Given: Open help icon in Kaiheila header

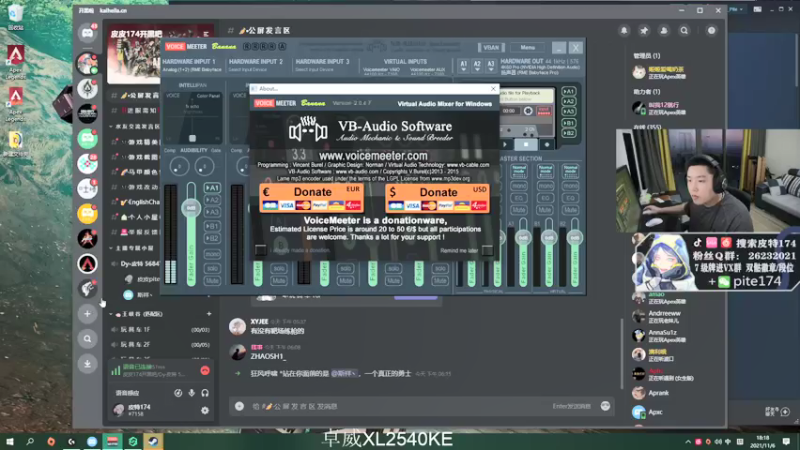Looking at the screenshot, I should [711, 31].
